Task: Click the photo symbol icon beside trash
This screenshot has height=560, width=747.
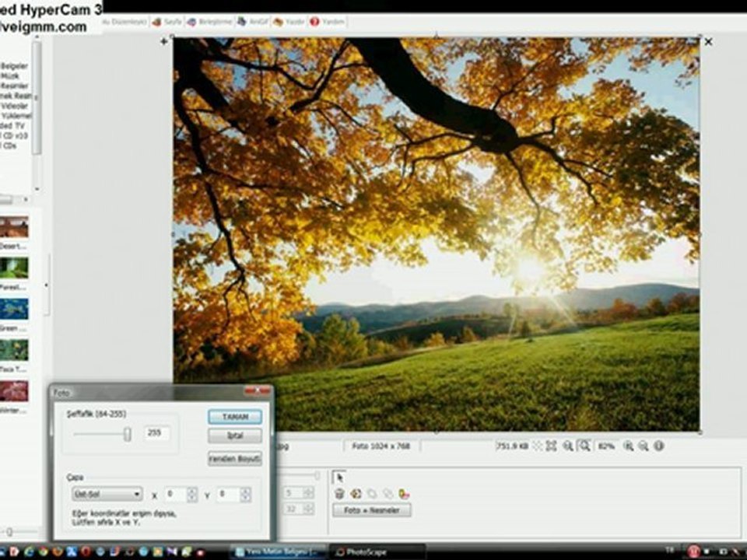Action: click(x=356, y=494)
